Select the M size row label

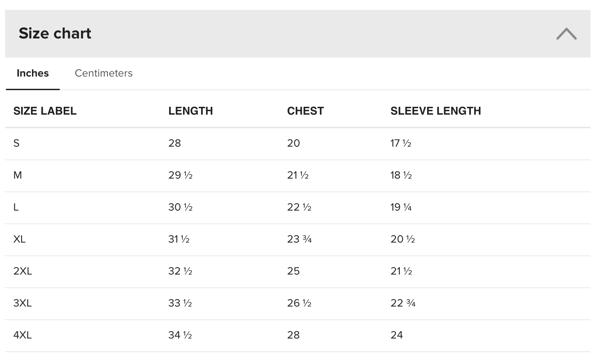pyautogui.click(x=18, y=175)
